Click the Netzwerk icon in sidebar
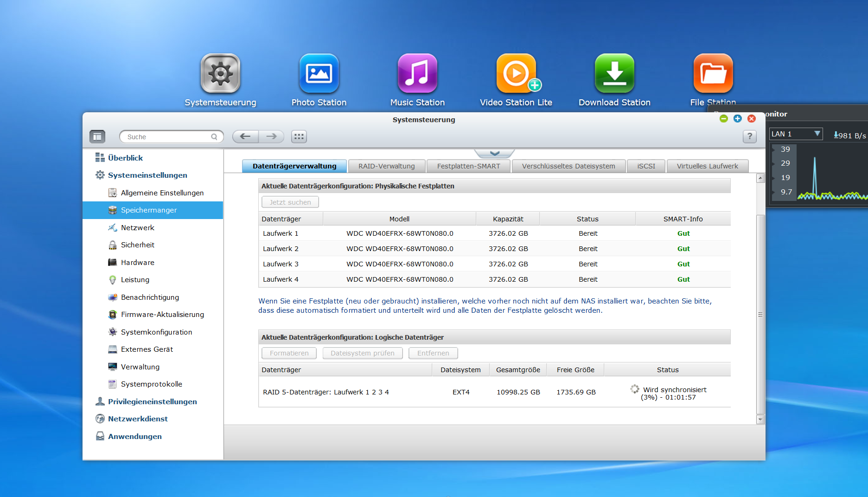Image resolution: width=868 pixels, height=497 pixels. point(112,227)
